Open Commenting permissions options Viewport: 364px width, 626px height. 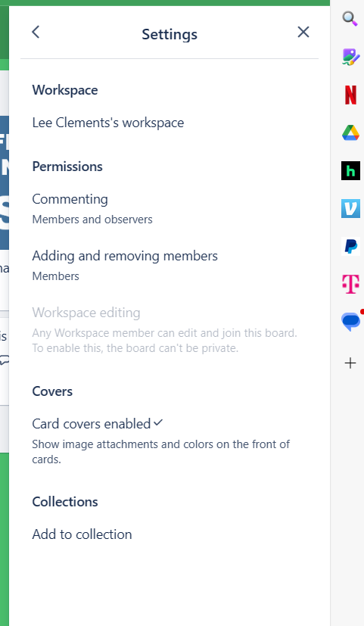click(170, 209)
